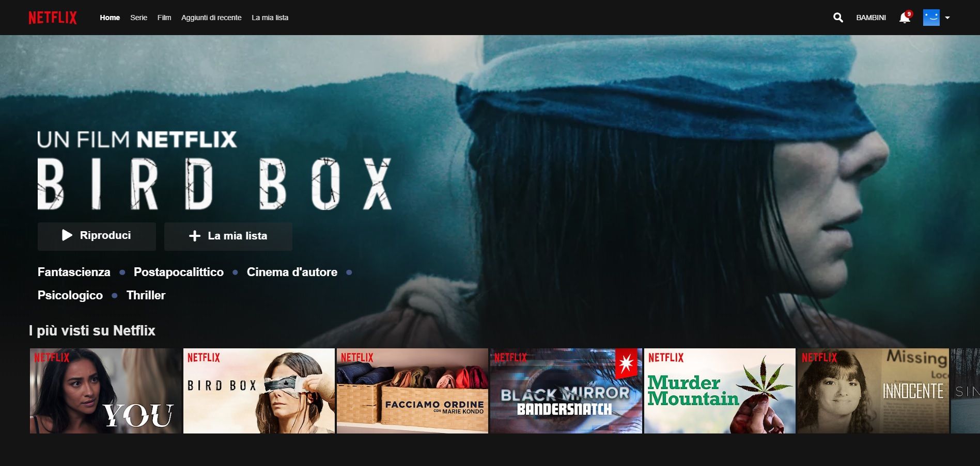Add Bird Box to La mia lista
The height and width of the screenshot is (466, 980).
(x=228, y=236)
